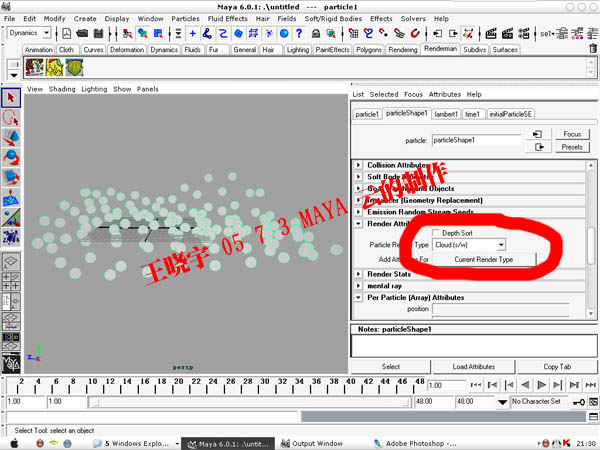Click the Maya logo at toolbox bottom
The image size is (600, 450).
click(x=11, y=364)
